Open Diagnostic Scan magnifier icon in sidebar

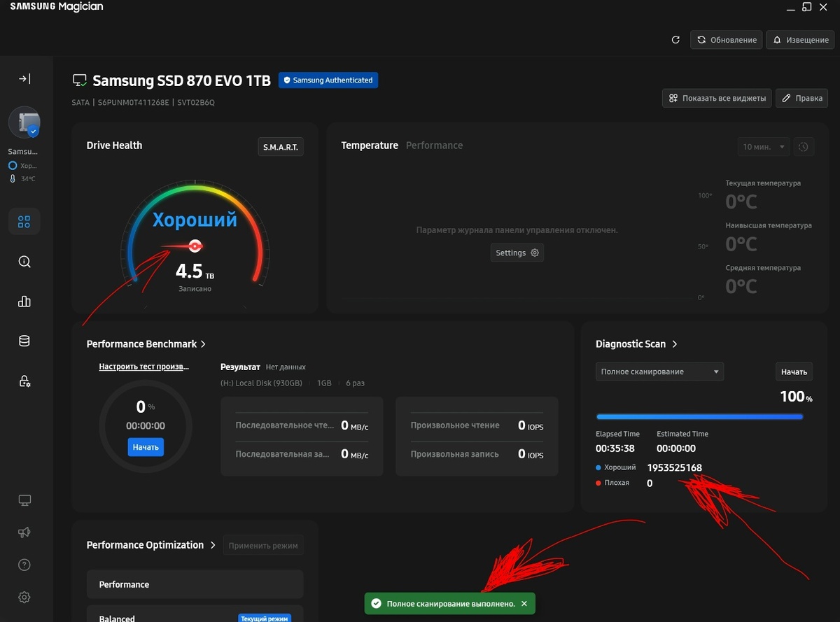[x=24, y=262]
